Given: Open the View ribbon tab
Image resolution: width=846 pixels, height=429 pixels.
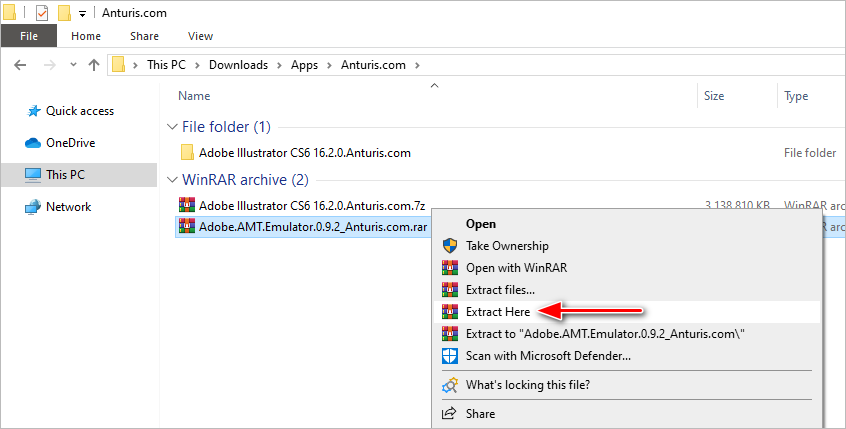Looking at the screenshot, I should point(200,36).
